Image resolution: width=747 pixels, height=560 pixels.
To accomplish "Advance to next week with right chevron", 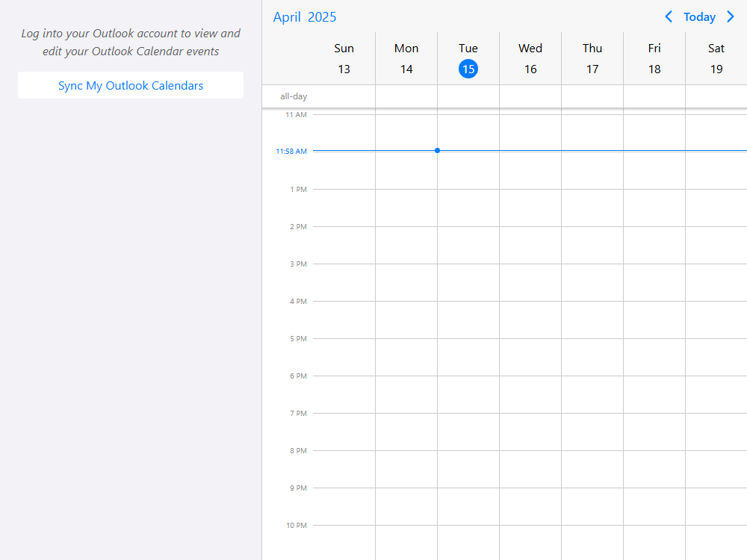I will tap(731, 16).
